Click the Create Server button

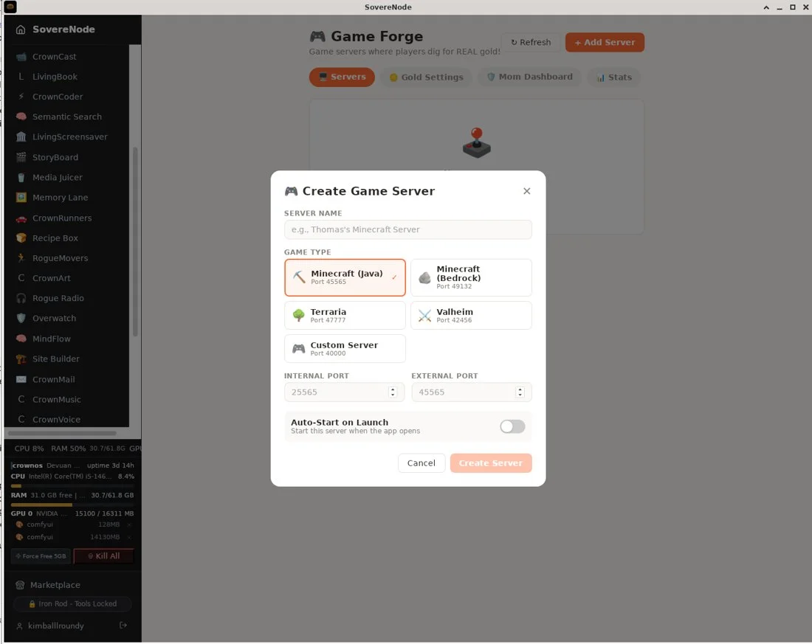[490, 463]
